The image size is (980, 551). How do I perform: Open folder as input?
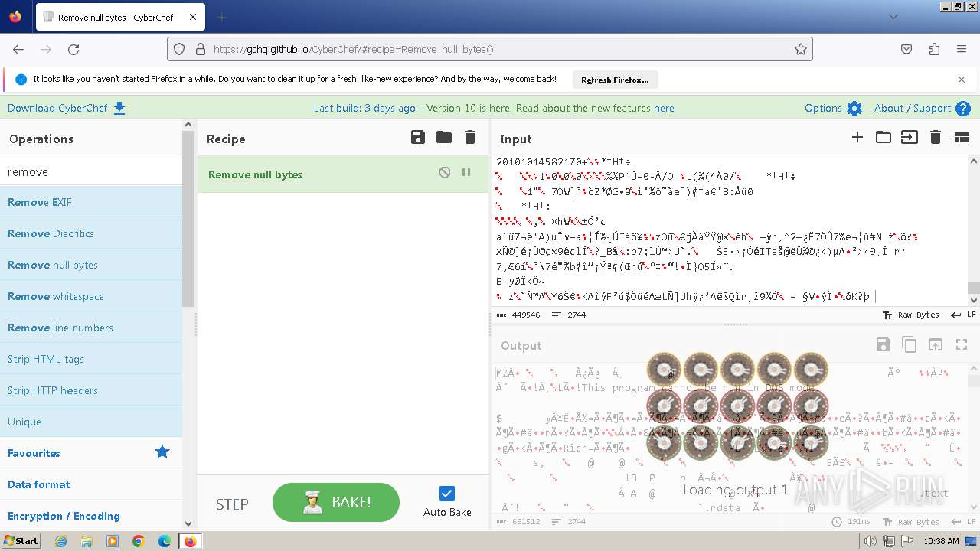click(x=884, y=138)
